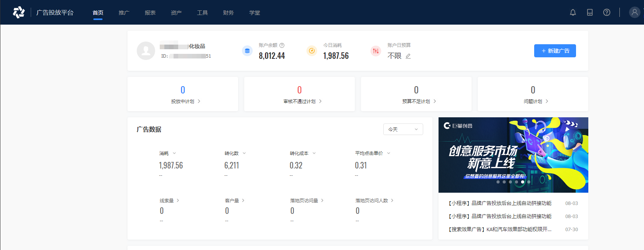
Task: Open 落地页访问人数 details arrow
Action: tap(392, 200)
